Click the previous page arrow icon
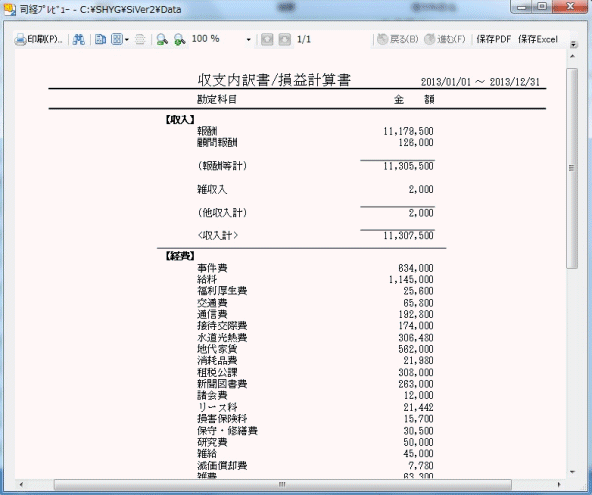The width and height of the screenshot is (592, 495). pyautogui.click(x=267, y=39)
